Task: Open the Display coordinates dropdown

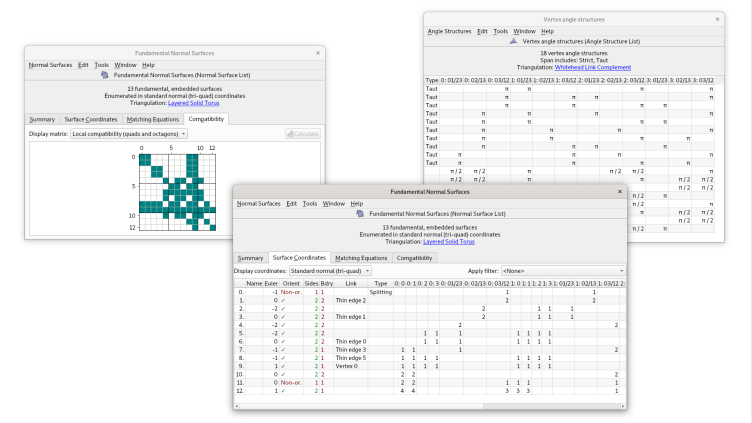Action: pyautogui.click(x=330, y=270)
